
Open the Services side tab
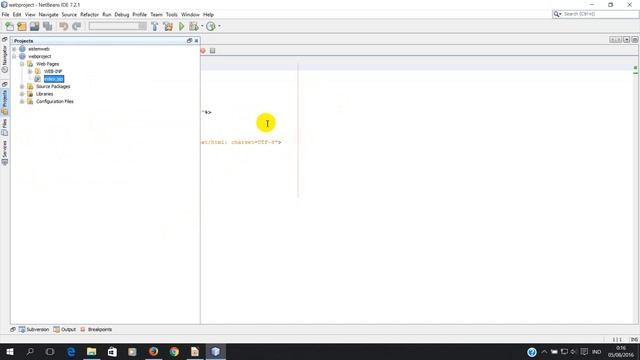(x=4, y=153)
